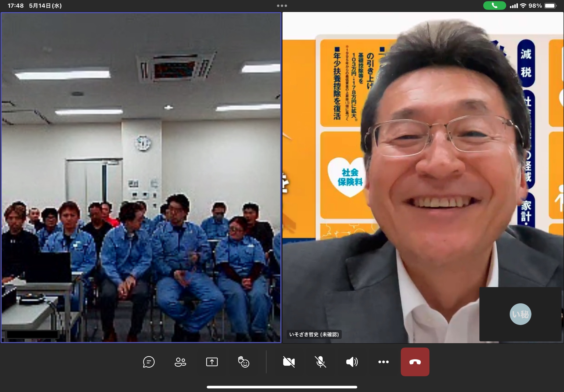Tap the green active call indicator
Viewport: 564px width, 392px height.
click(494, 6)
